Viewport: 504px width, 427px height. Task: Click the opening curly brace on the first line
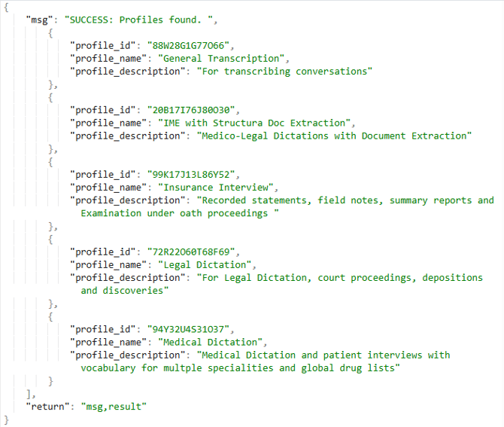(7, 7)
